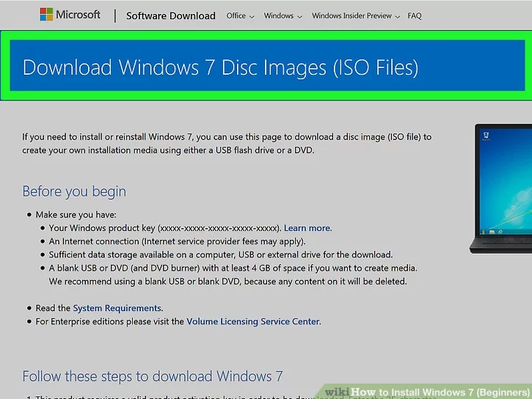Open the Office menu
Viewport: 532px width, 399px height.
pyautogui.click(x=236, y=16)
